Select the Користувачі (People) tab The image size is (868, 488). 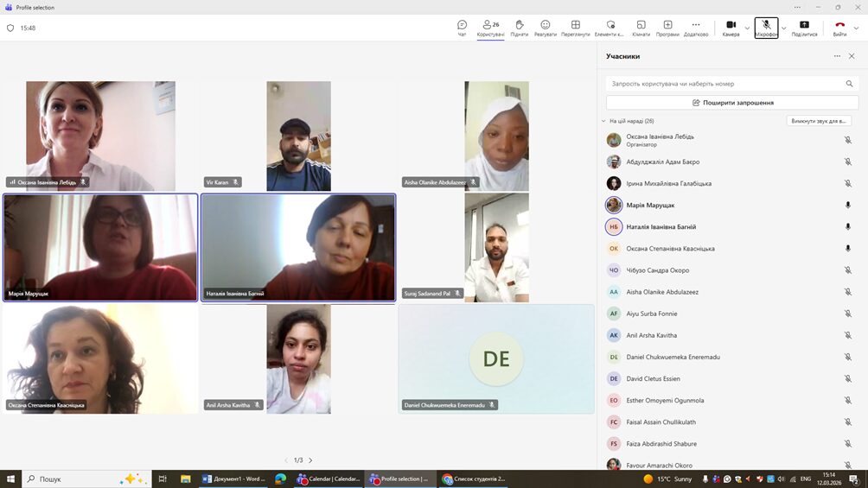point(490,25)
